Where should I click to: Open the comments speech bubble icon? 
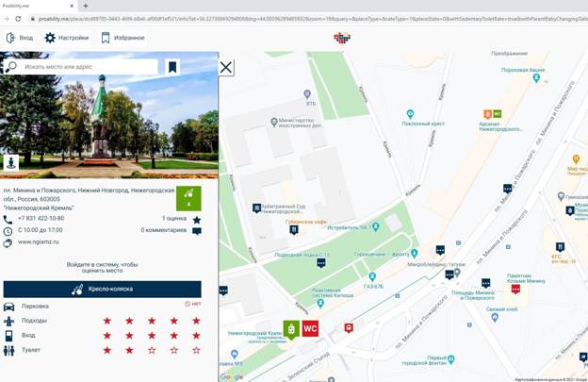click(197, 231)
